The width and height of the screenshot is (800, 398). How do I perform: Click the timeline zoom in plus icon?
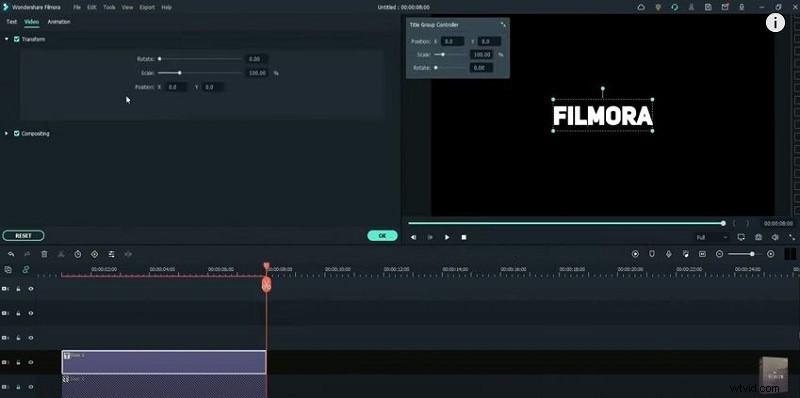point(770,254)
